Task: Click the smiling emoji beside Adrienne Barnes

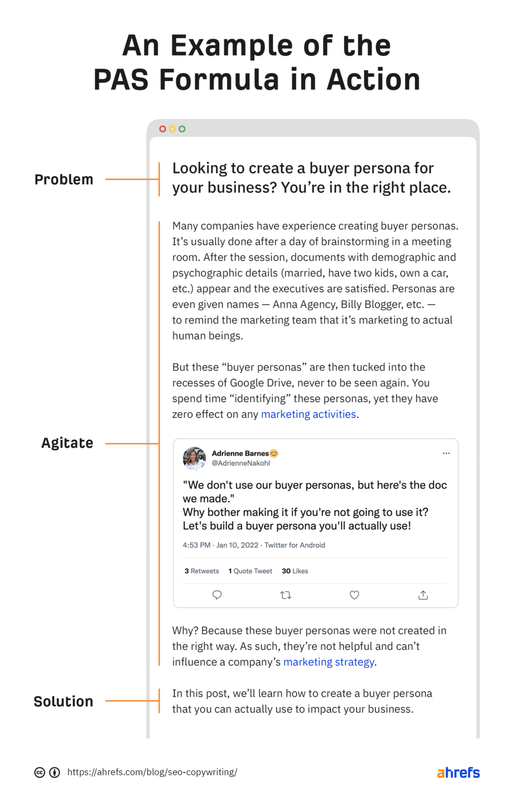Action: tap(273, 453)
